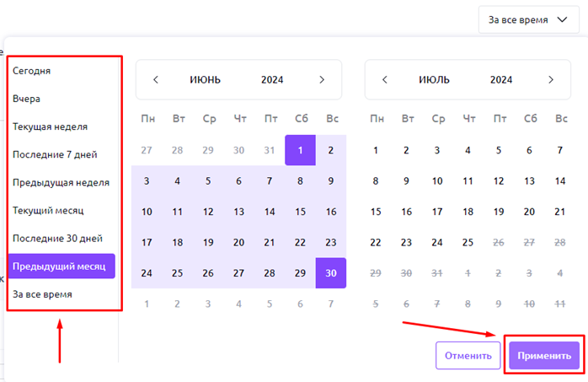This screenshot has width=588, height=382.
Task: Select 'Последние 30 дней' preset
Action: click(57, 238)
